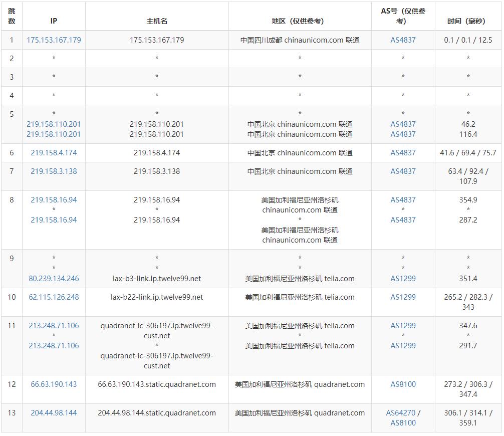Screen dimensions: 504x436
Task: Select time value 265.2 / 282.3 / 343
Action: click(468, 302)
